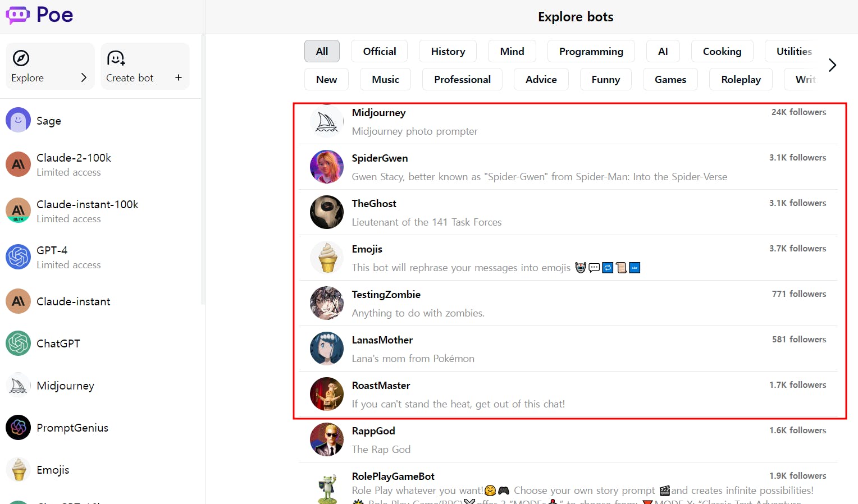
Task: Filter bots by Advice category
Action: [x=541, y=79]
